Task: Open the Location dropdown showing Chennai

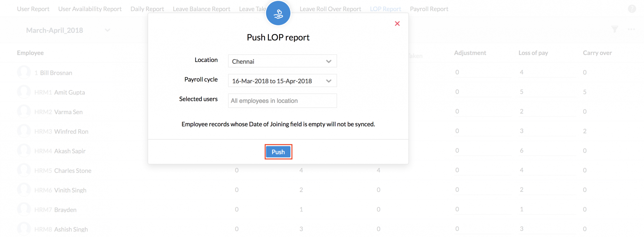Action: 282,61
